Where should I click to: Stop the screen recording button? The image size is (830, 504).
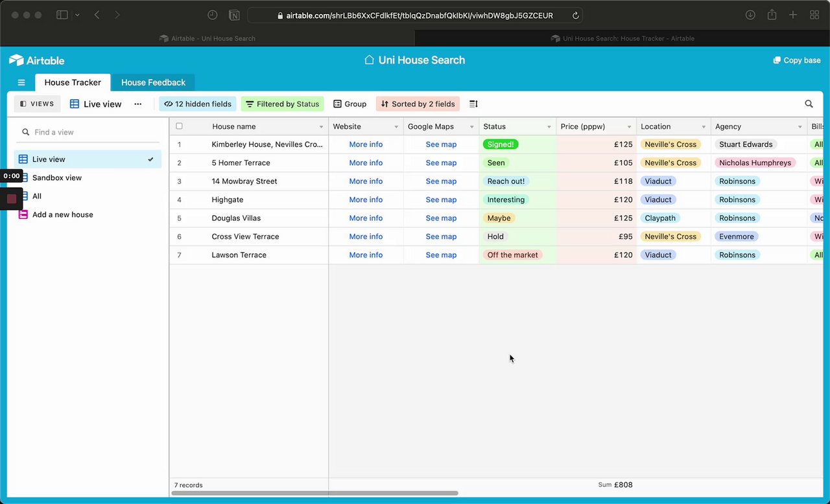(x=12, y=199)
